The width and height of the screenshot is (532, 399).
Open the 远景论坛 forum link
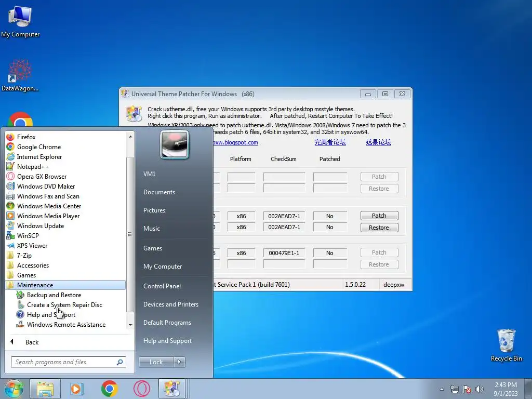(378, 142)
